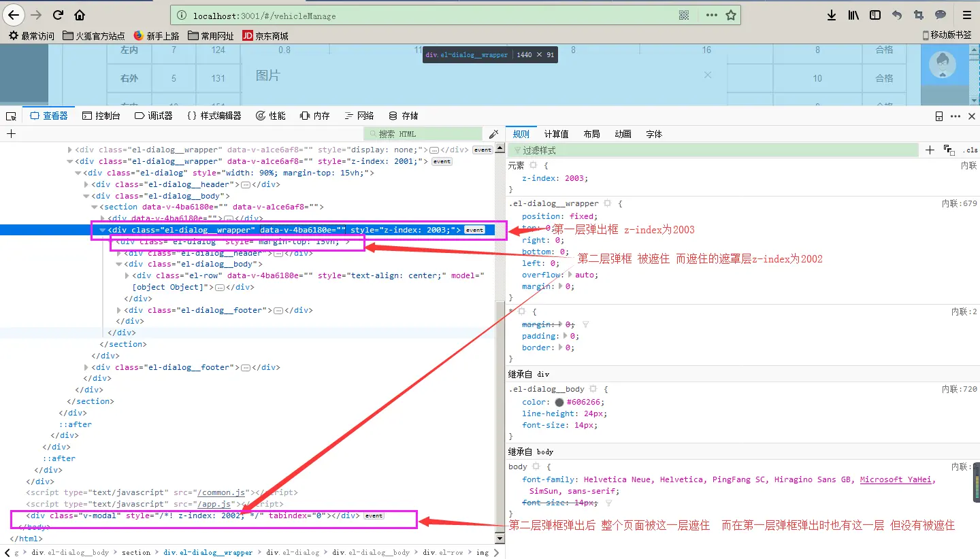Focus the 搜索 HTML search field

pos(425,134)
